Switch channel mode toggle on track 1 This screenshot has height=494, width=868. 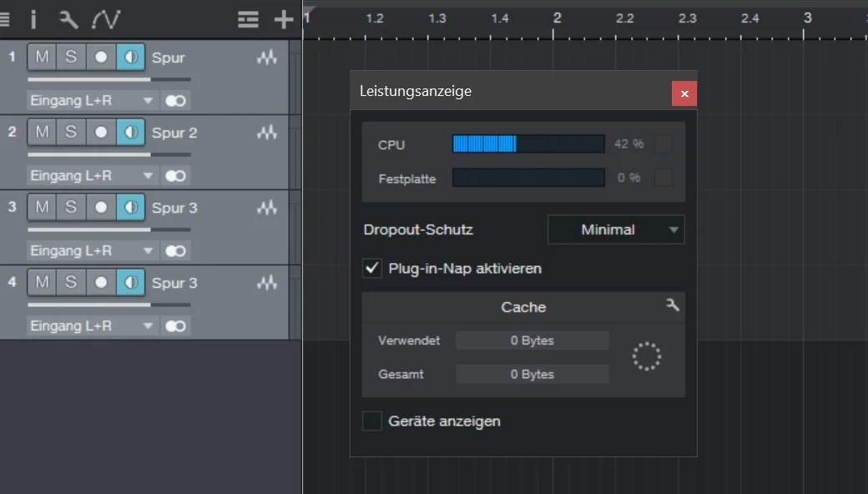[x=175, y=101]
